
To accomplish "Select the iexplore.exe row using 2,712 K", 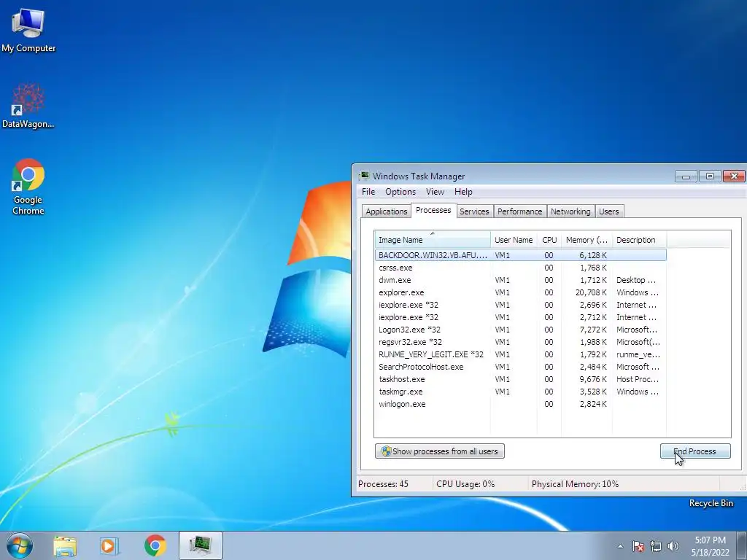I will (x=520, y=317).
